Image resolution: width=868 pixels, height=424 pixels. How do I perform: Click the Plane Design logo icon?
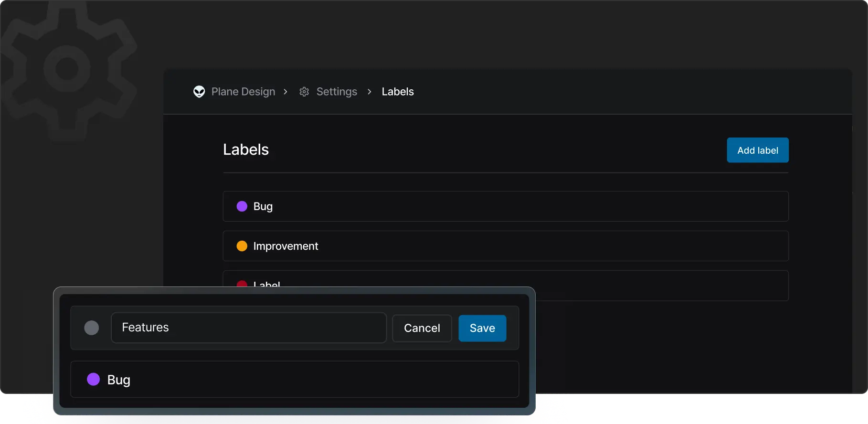pyautogui.click(x=199, y=92)
